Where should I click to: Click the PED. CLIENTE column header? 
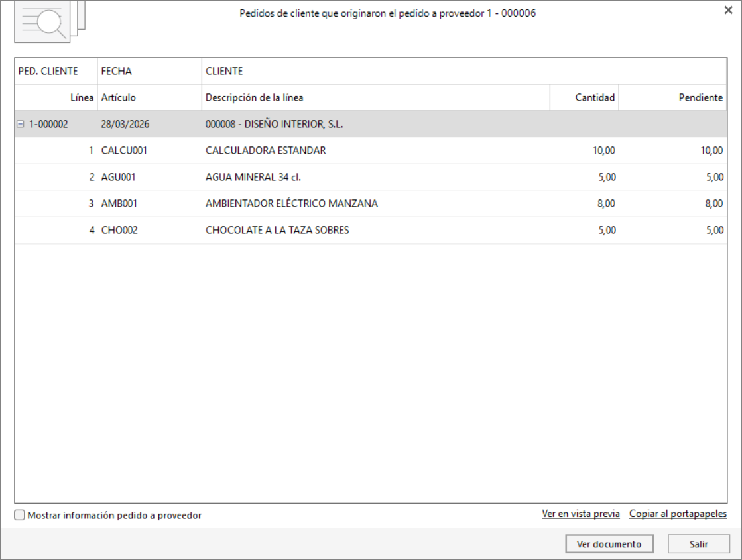(56, 71)
